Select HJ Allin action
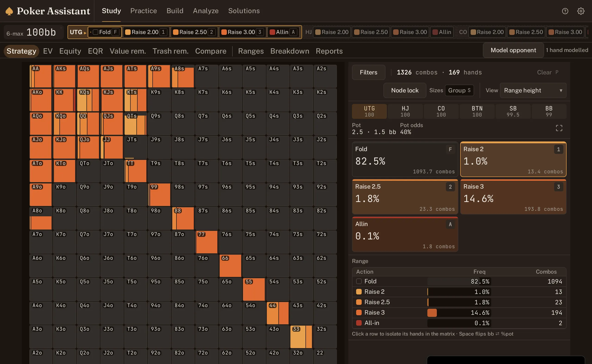Viewport: 592px width, 364px height. [442, 32]
